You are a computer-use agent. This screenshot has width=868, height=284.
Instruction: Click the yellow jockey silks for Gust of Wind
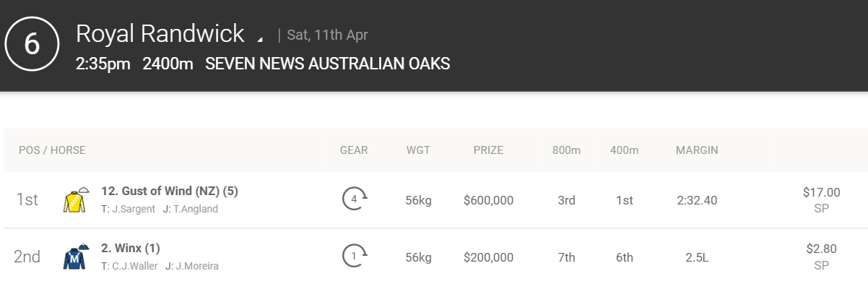click(76, 200)
